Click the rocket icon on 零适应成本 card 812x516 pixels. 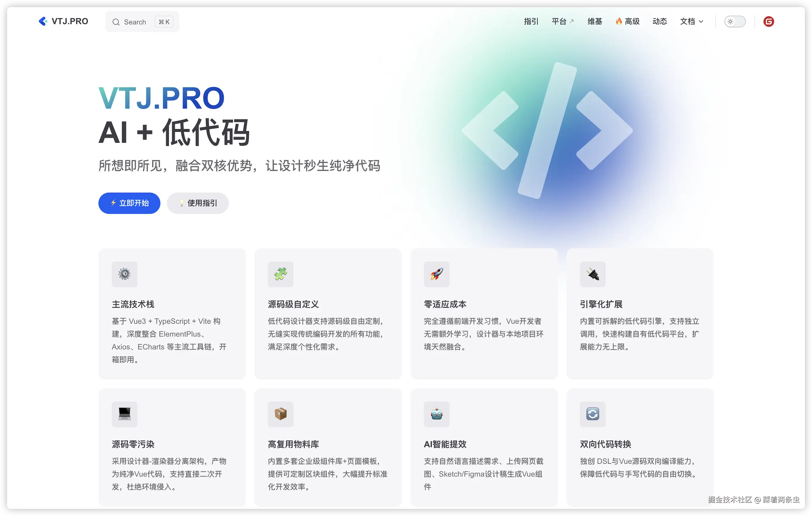436,274
